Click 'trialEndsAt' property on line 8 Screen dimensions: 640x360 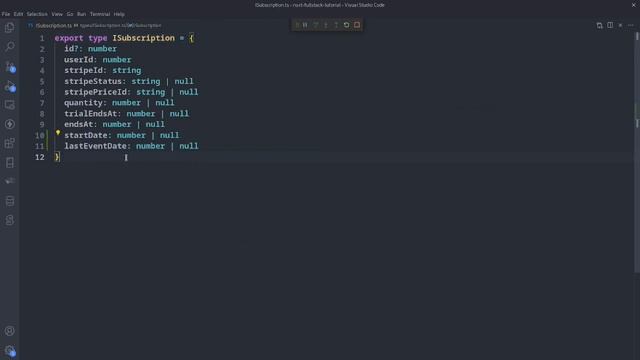point(90,113)
